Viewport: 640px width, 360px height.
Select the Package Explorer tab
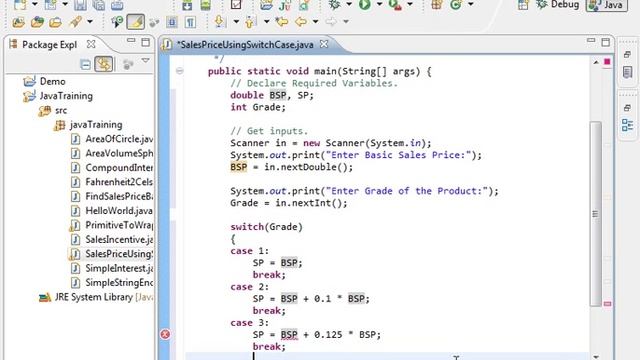49,44
